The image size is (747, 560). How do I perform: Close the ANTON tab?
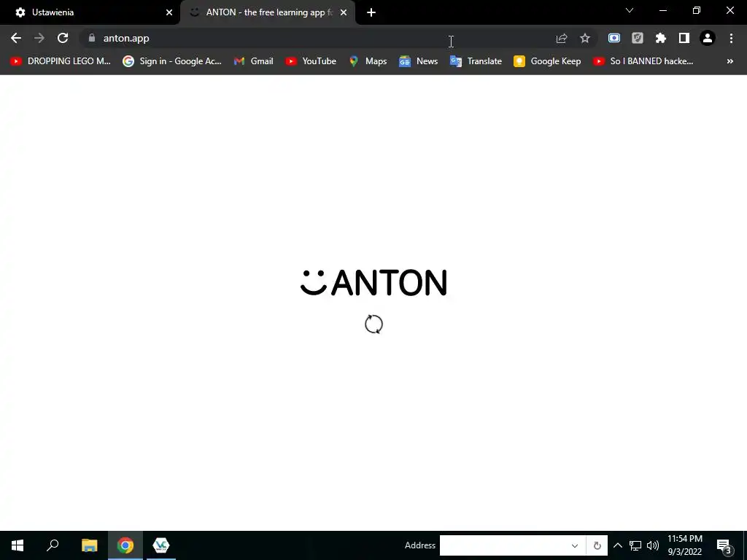click(344, 12)
